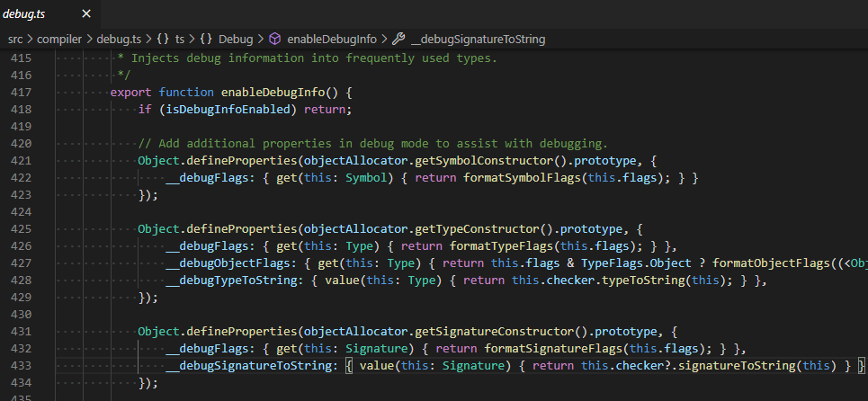Click getTypeConstructor on line 425

tap(478, 229)
